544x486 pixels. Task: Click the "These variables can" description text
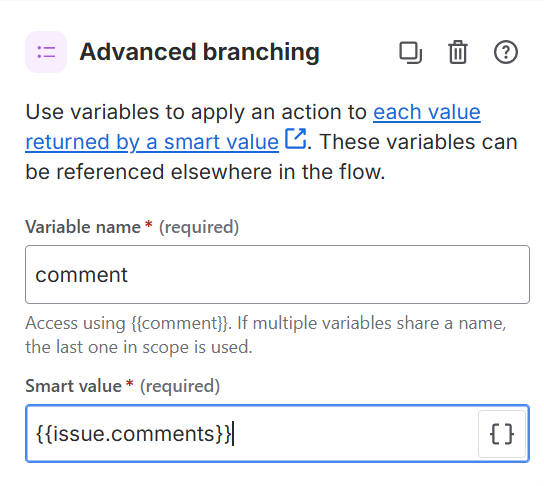[x=418, y=142]
